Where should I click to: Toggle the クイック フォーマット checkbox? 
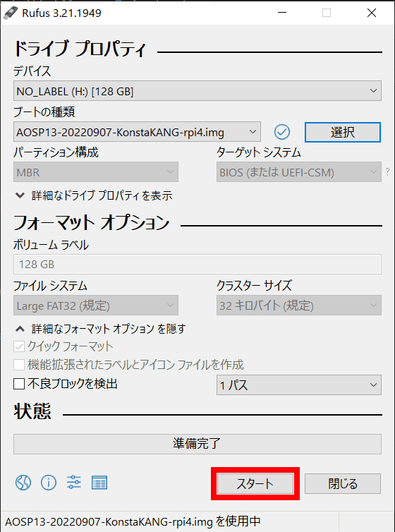pos(19,346)
